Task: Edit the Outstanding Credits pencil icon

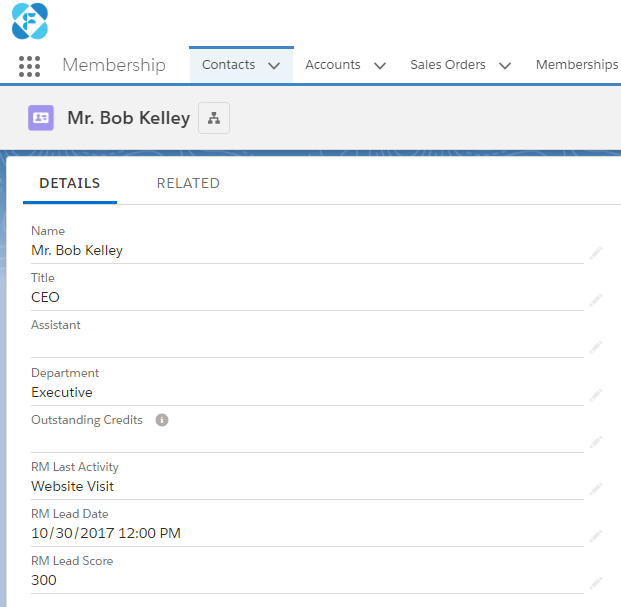Action: pyautogui.click(x=596, y=441)
